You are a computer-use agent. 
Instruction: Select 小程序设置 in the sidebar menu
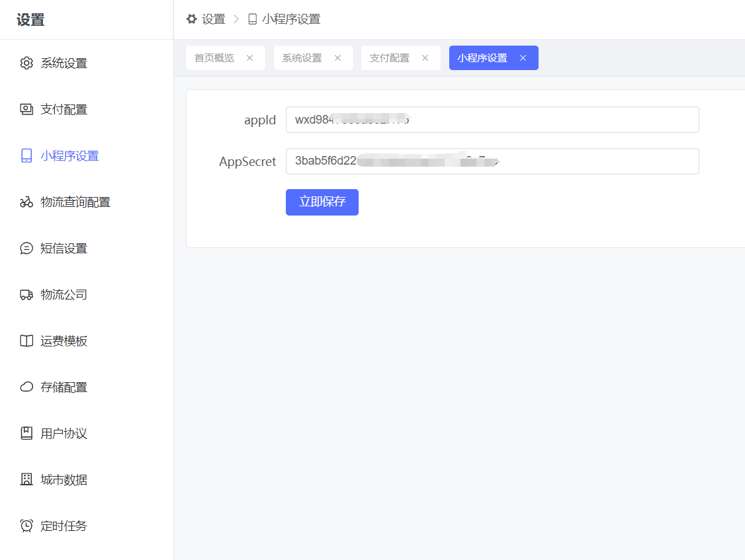tap(87, 156)
